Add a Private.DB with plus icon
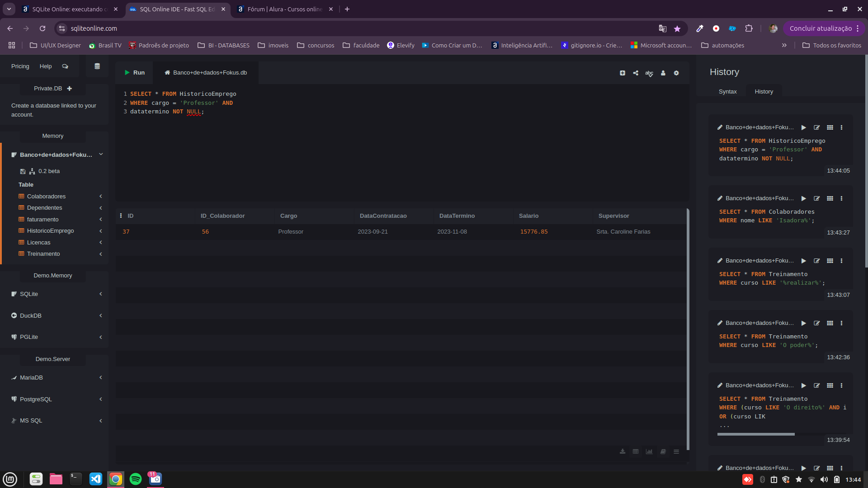This screenshot has height=488, width=868. tap(69, 89)
